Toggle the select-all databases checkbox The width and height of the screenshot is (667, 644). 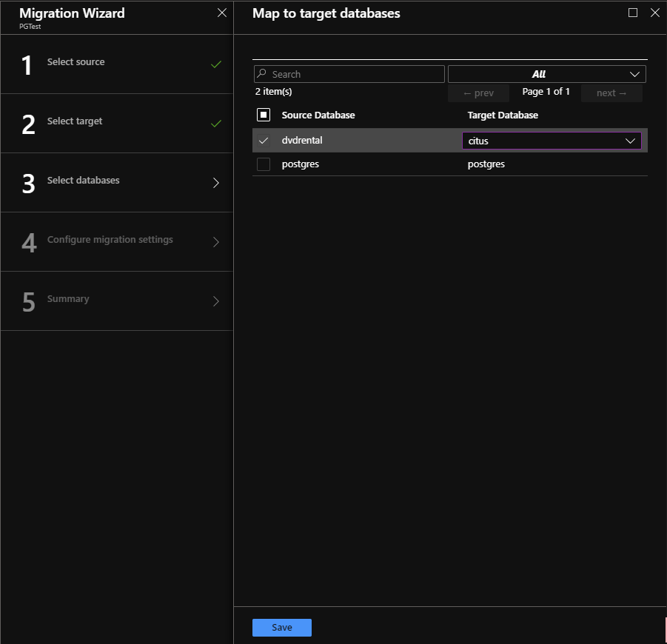(264, 115)
